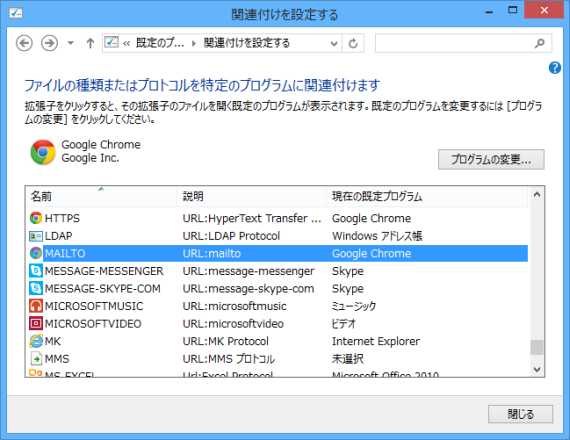
Task: Click the 関連付けを設定する breadcrumb segment
Action: (x=246, y=43)
